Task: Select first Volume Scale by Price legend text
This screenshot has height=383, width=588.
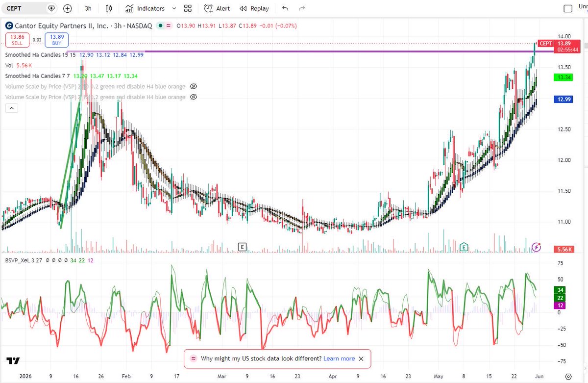Action: click(x=95, y=86)
